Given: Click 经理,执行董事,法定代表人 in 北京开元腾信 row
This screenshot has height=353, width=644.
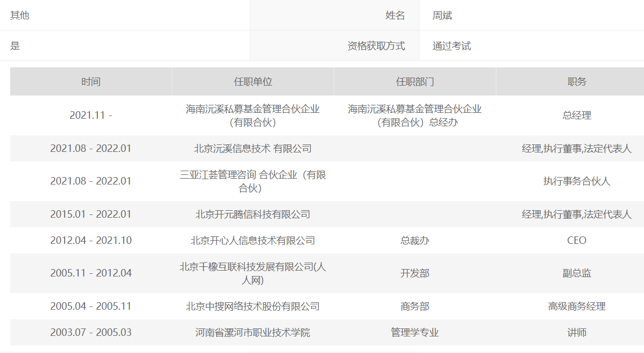Looking at the screenshot, I should pyautogui.click(x=577, y=214).
